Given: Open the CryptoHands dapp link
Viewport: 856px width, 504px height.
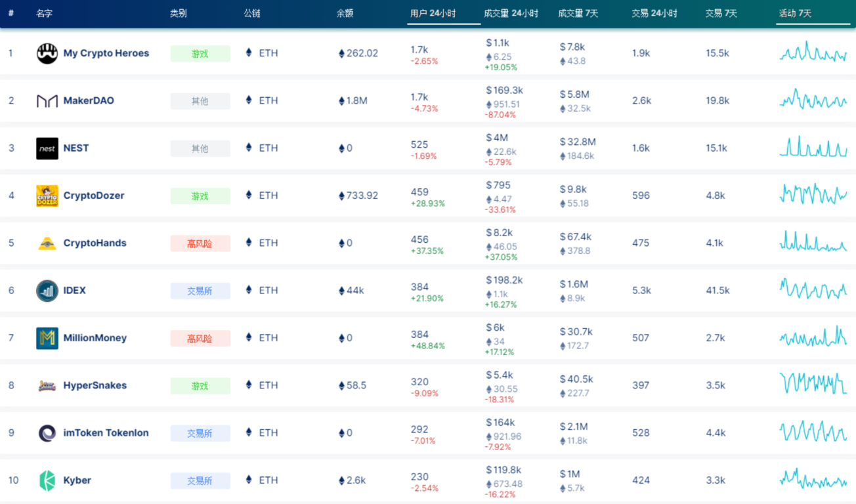Looking at the screenshot, I should click(95, 243).
